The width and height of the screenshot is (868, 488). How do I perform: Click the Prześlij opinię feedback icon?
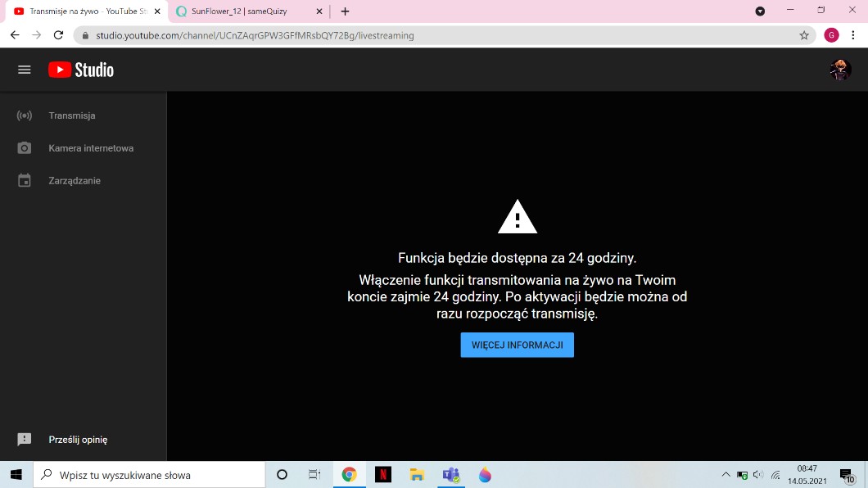(25, 440)
